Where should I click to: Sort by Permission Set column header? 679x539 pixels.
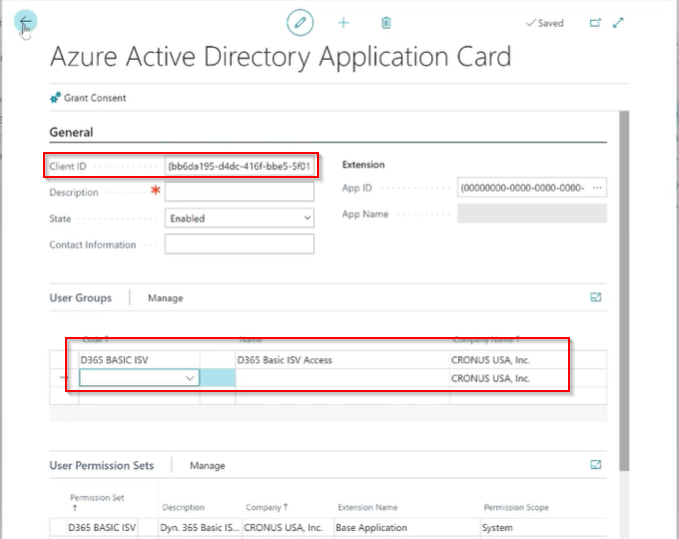coord(97,502)
